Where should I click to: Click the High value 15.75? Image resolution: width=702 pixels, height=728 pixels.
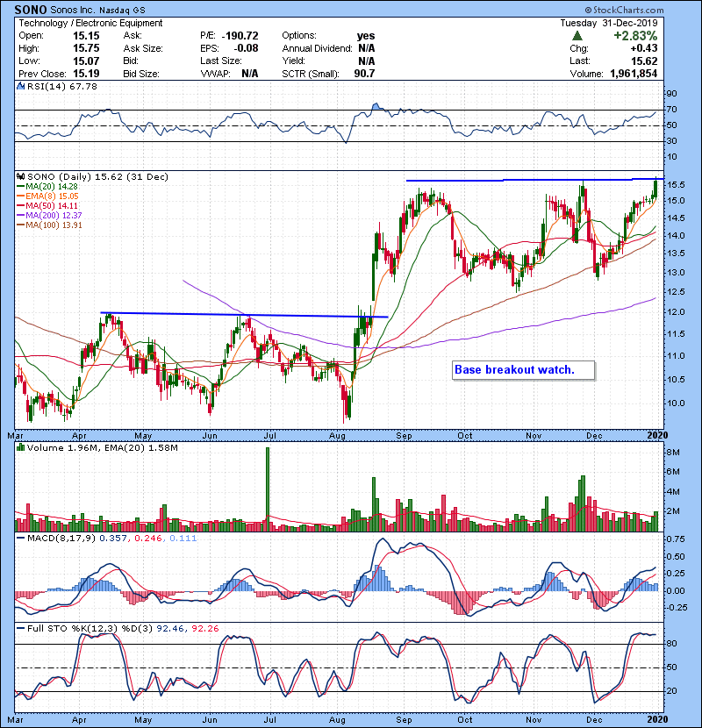point(86,48)
